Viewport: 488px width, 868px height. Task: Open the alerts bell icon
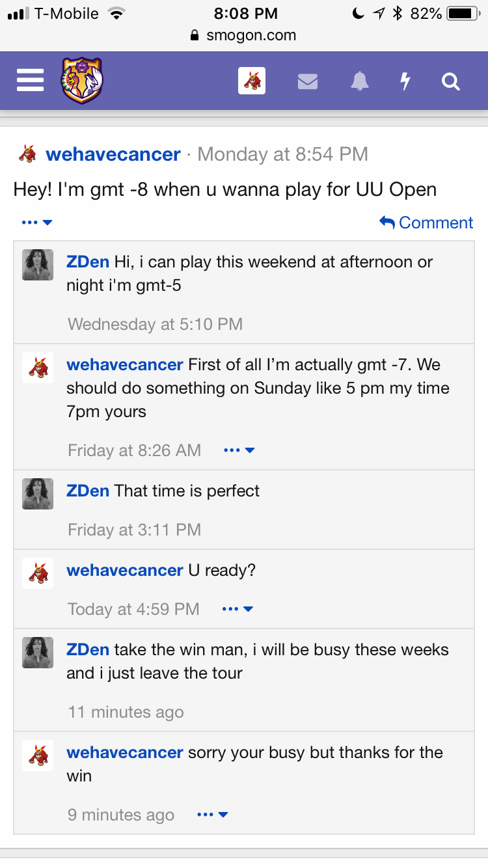pyautogui.click(x=360, y=81)
